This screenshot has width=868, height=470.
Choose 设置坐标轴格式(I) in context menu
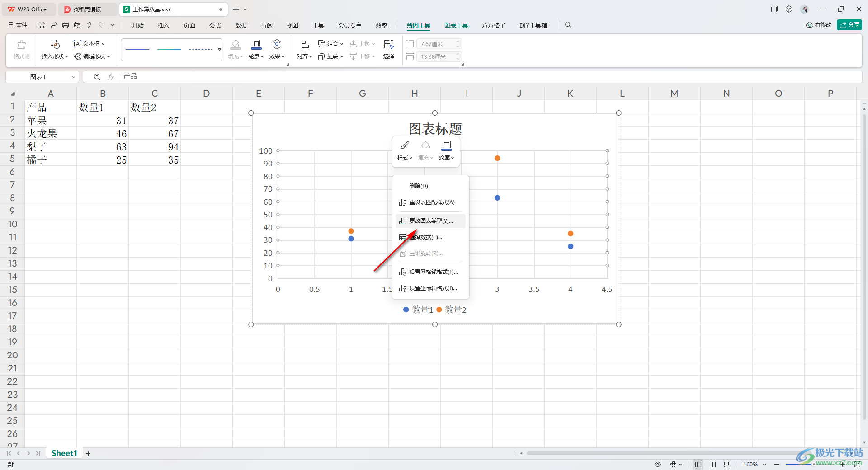[x=431, y=288]
